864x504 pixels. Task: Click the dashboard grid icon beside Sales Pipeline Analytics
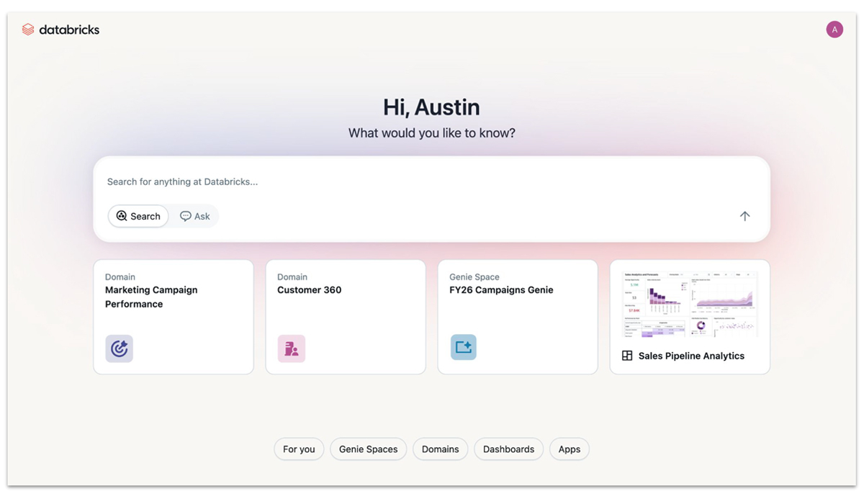(627, 356)
